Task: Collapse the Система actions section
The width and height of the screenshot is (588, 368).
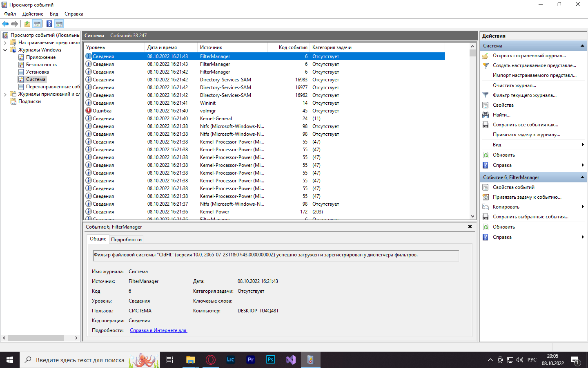Action: (x=582, y=46)
